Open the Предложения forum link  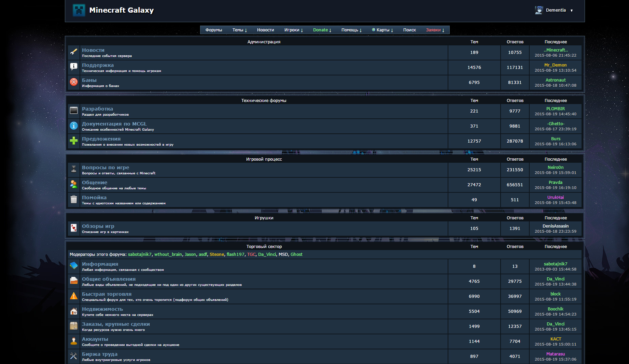(x=101, y=139)
